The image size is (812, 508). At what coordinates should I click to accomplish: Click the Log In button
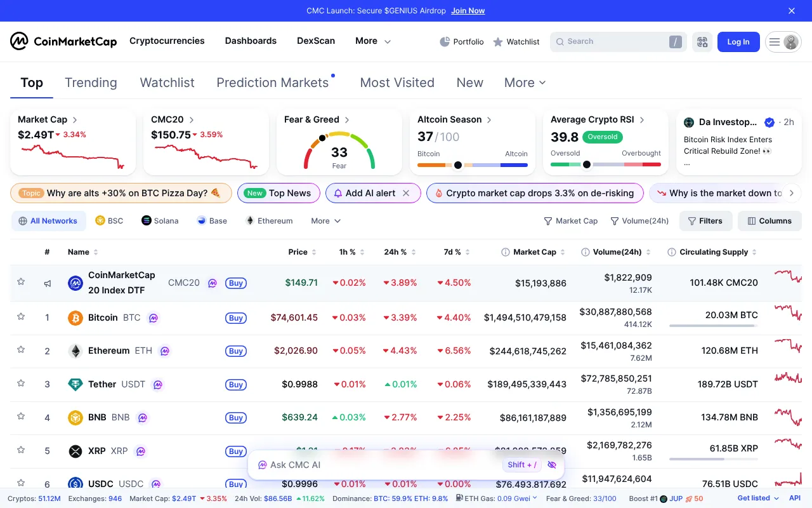tap(738, 42)
